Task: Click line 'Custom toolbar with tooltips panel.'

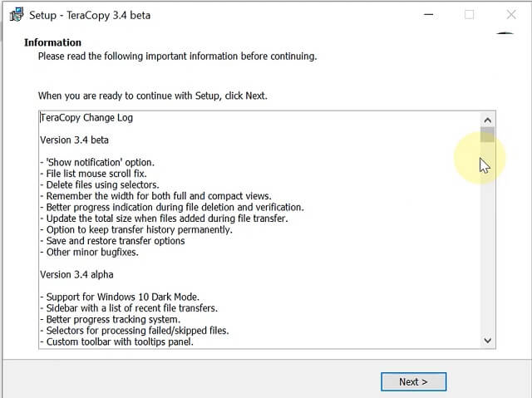Action: pos(116,341)
